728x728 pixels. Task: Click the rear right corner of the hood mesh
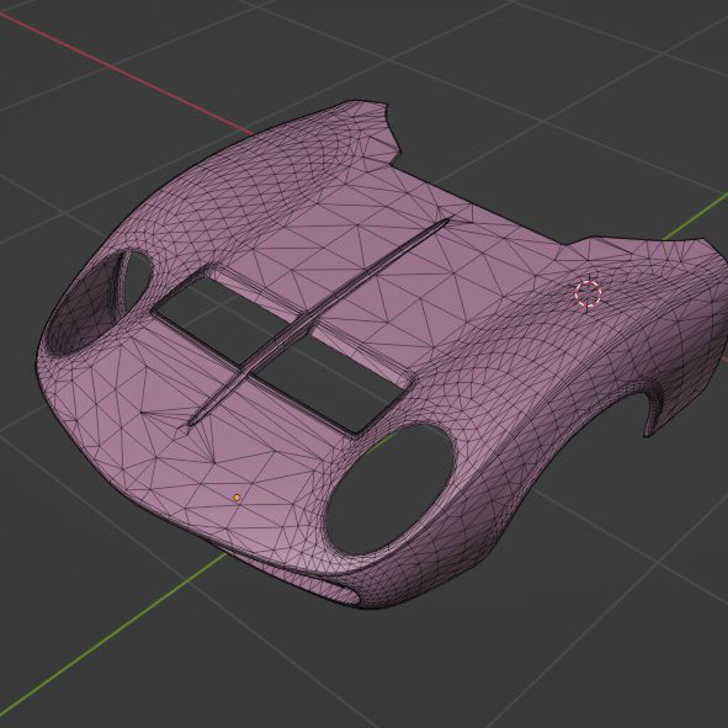tap(711, 245)
